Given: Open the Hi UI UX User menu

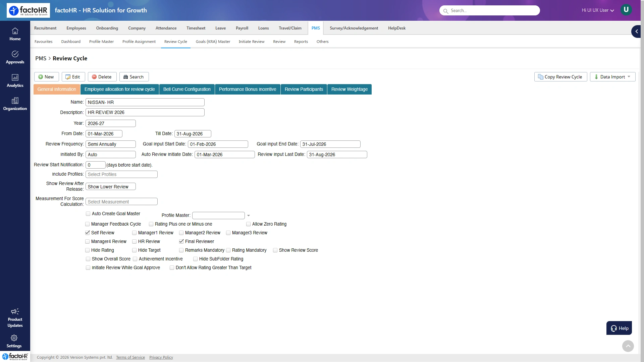Looking at the screenshot, I should (x=598, y=10).
